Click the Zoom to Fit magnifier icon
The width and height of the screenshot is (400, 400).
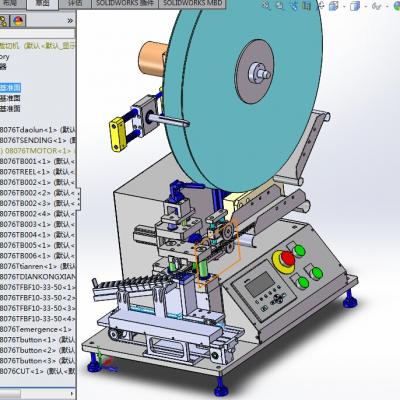266,5
